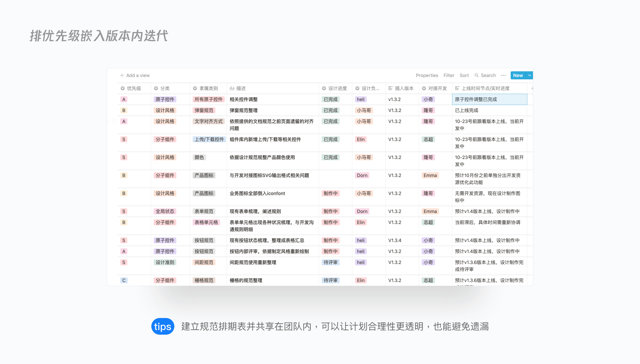Screen dimensions: 640x364
Task: Click the plus icon beside Add a view
Action: pyautogui.click(x=122, y=75)
